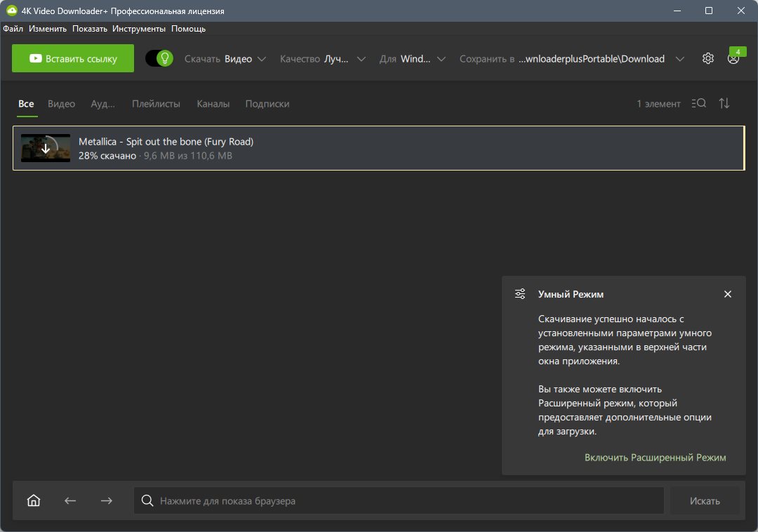Screen dimensions: 758x532
Task: Maximize the 4K Video Downloader window
Action: tap(709, 11)
